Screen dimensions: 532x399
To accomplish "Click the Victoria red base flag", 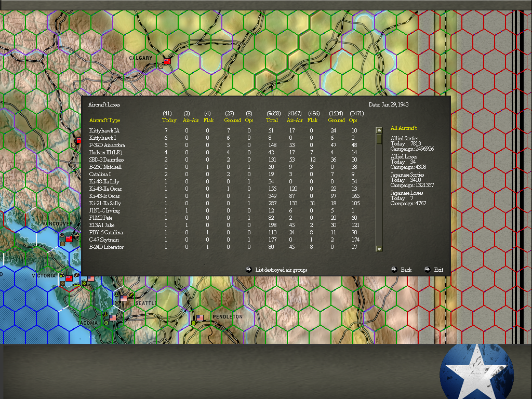I will pyautogui.click(x=69, y=278).
